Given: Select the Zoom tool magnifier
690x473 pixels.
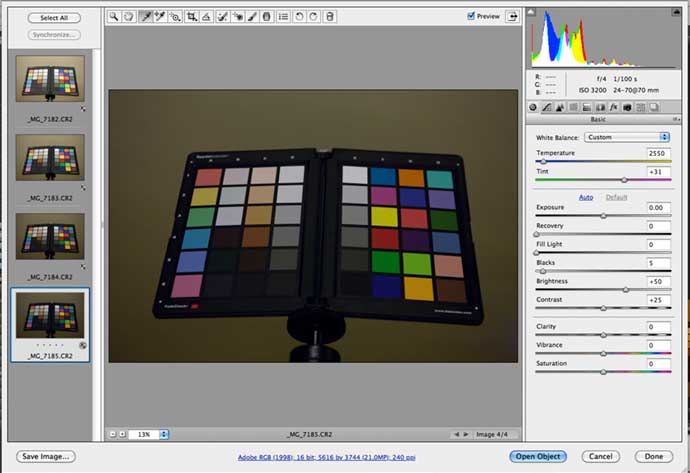Looking at the screenshot, I should pyautogui.click(x=114, y=17).
